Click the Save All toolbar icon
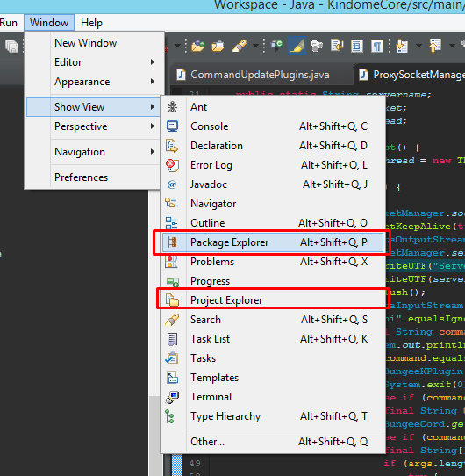Viewport: 465px width, 476px height. point(11,47)
